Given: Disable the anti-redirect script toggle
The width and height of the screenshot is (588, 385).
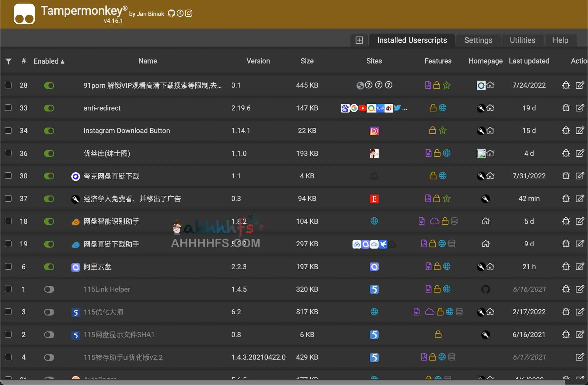Looking at the screenshot, I should 49,108.
